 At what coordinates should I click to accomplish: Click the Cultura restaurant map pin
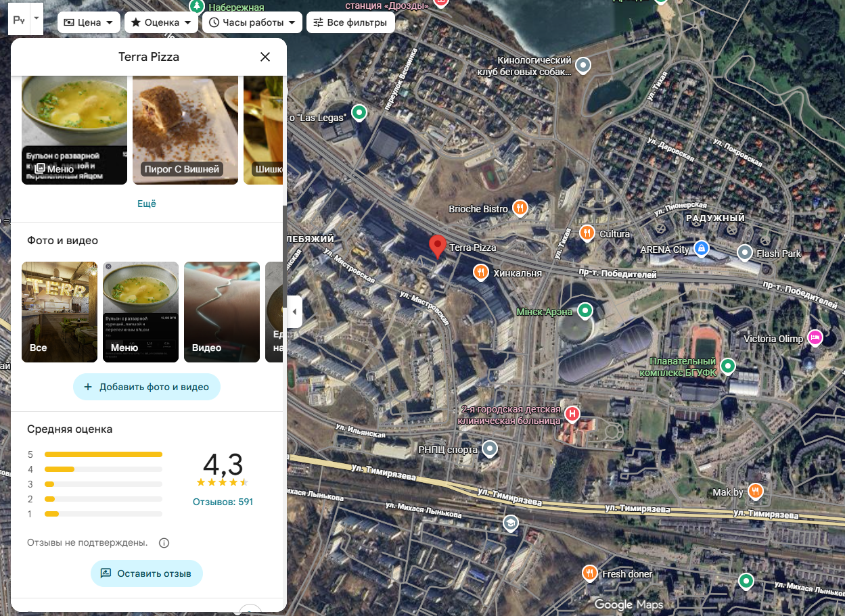pos(587,233)
